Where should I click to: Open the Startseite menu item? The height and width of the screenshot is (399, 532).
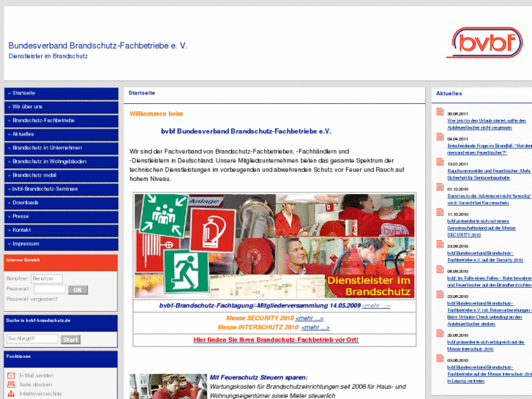tap(61, 94)
